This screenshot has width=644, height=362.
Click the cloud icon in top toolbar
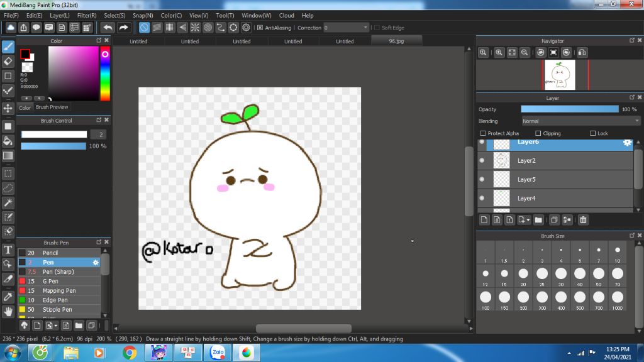[x=11, y=28]
